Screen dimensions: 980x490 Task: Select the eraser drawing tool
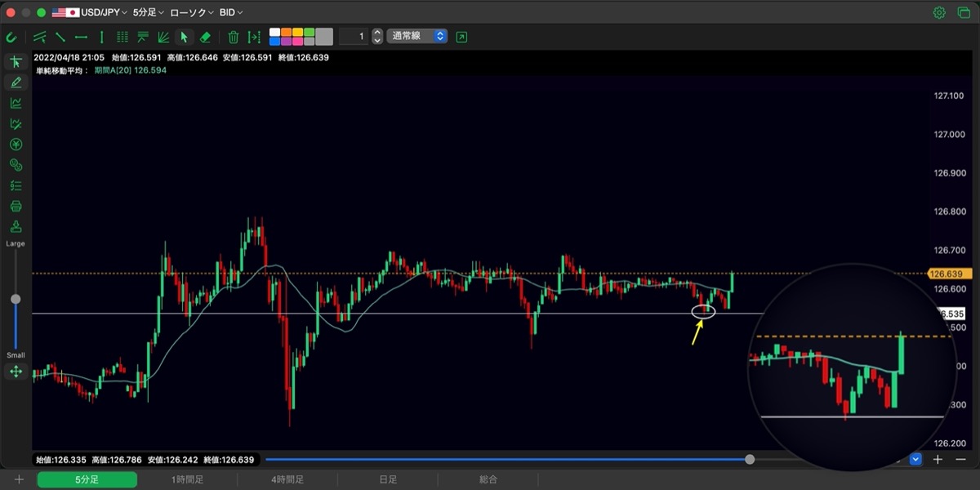click(x=205, y=37)
